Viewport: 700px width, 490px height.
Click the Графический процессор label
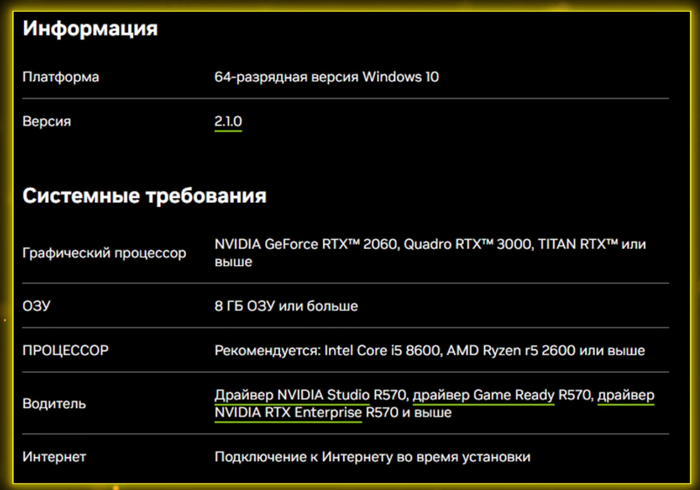click(x=104, y=253)
